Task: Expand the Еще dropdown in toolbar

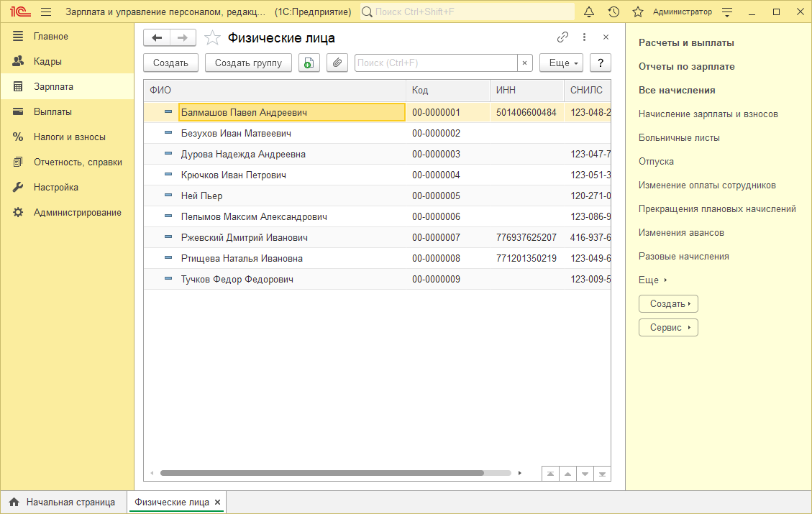Action: (564, 63)
